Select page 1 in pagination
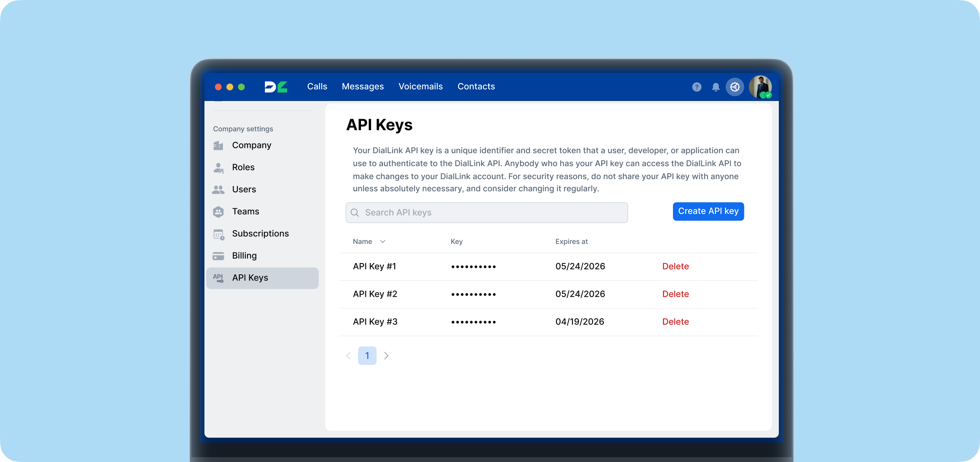The width and height of the screenshot is (980, 462). [x=367, y=356]
